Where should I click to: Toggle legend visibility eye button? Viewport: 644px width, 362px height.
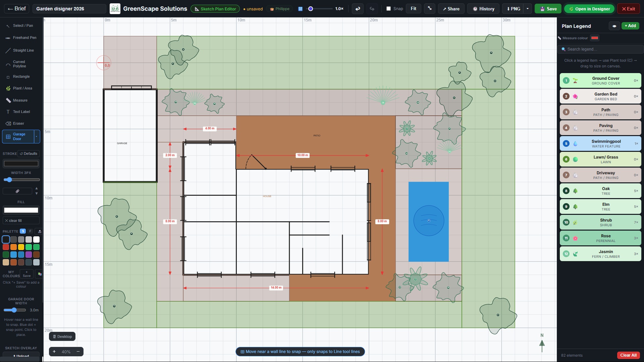pyautogui.click(x=614, y=26)
